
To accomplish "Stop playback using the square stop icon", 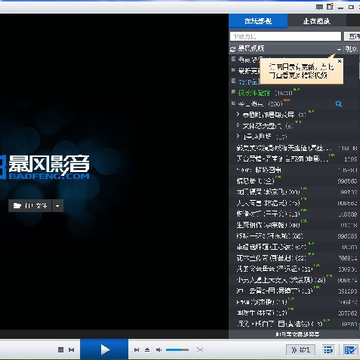I will pos(61,350).
